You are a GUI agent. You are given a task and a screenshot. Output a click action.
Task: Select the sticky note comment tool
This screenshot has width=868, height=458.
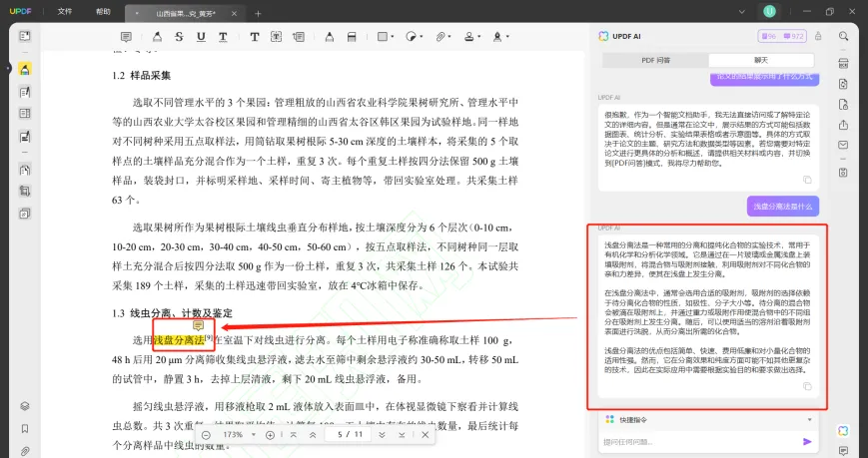(126, 37)
